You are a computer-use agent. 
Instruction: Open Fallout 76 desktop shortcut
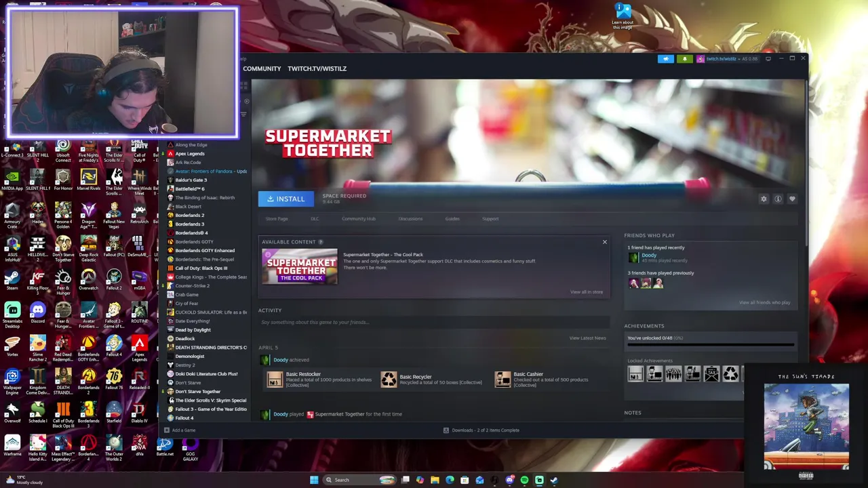click(x=114, y=380)
